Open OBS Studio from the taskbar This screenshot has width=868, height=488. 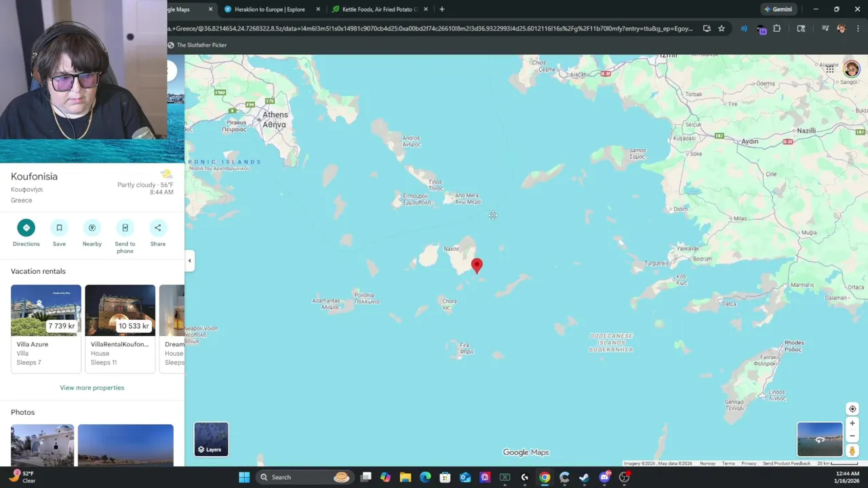(624, 477)
